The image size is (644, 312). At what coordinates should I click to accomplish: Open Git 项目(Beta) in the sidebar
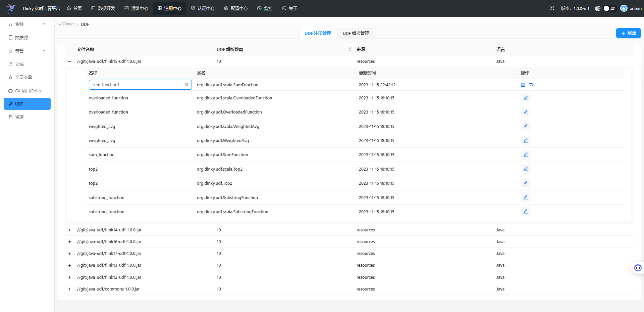click(27, 91)
